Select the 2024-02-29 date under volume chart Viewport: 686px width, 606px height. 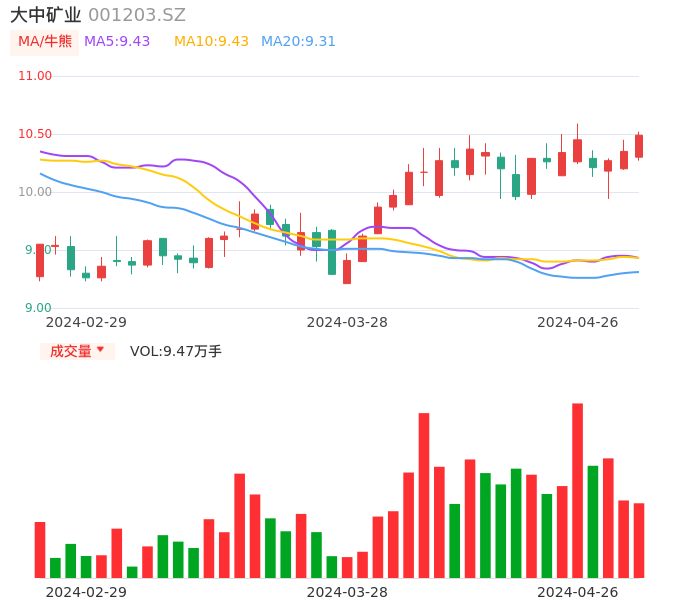[x=86, y=592]
